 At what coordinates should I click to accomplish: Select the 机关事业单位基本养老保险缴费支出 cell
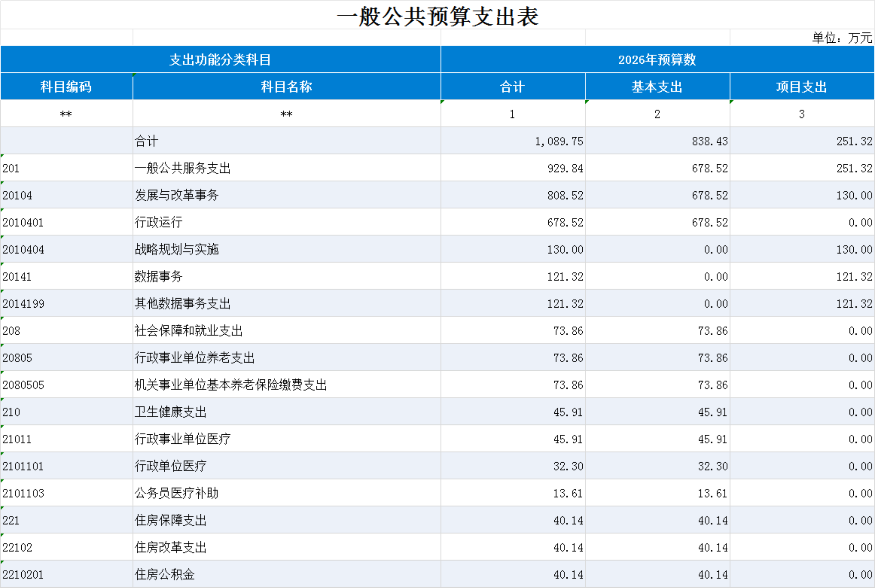pos(231,385)
